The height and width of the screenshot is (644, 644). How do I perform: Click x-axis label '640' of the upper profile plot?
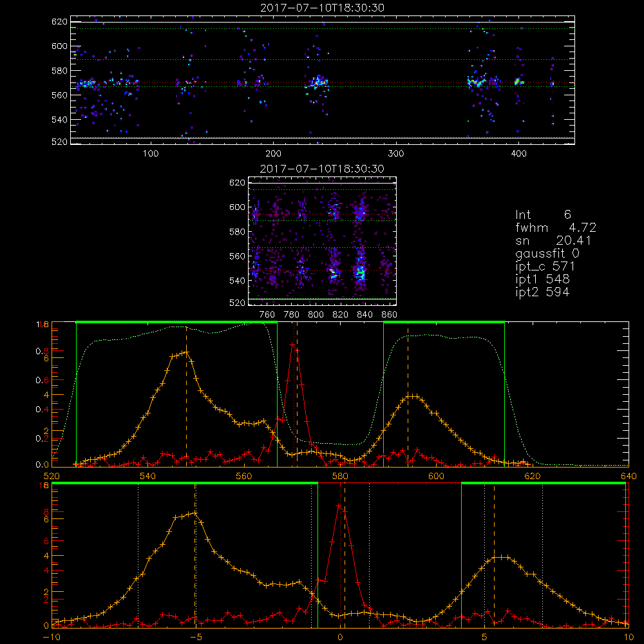[x=629, y=476]
